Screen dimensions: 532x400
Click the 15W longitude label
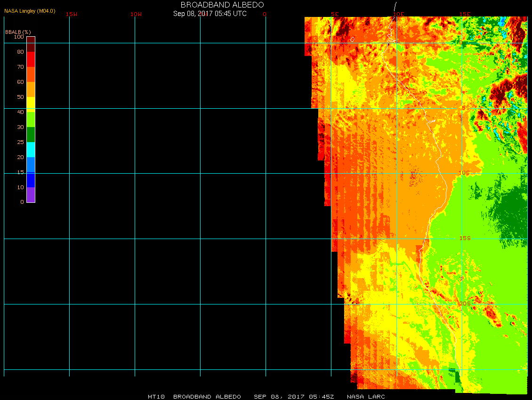point(72,14)
